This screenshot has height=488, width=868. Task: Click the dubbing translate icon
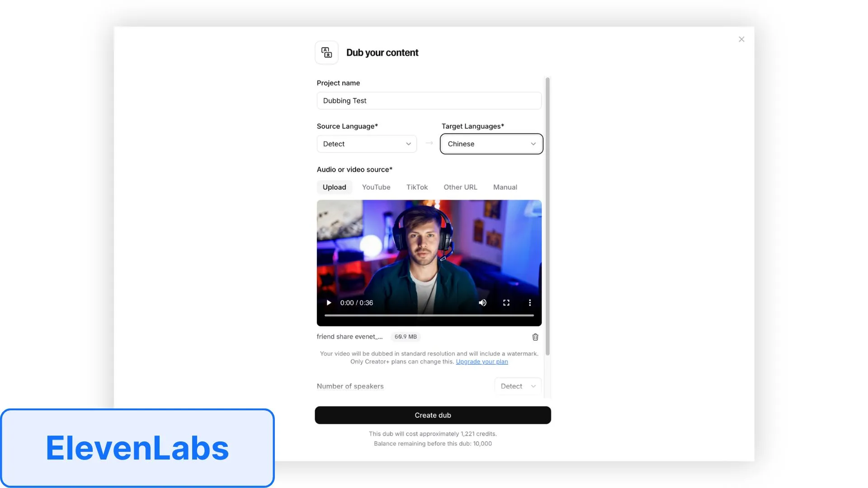tap(326, 52)
